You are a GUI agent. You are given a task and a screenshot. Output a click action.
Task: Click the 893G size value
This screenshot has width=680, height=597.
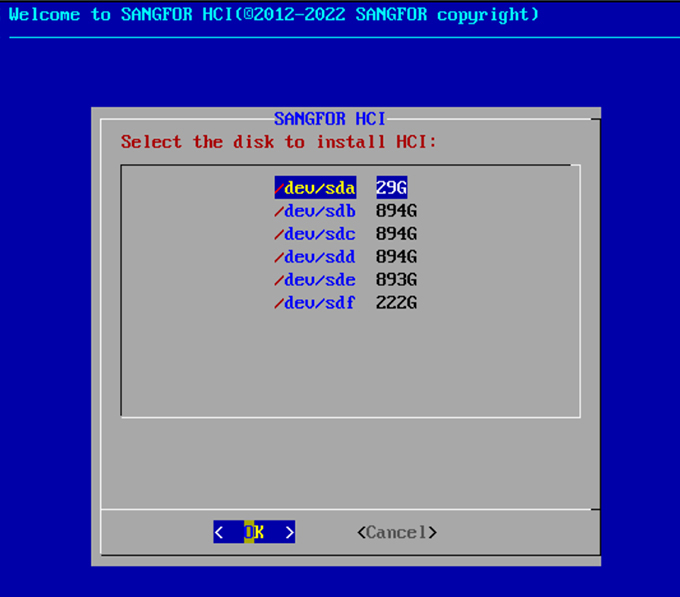pos(396,280)
